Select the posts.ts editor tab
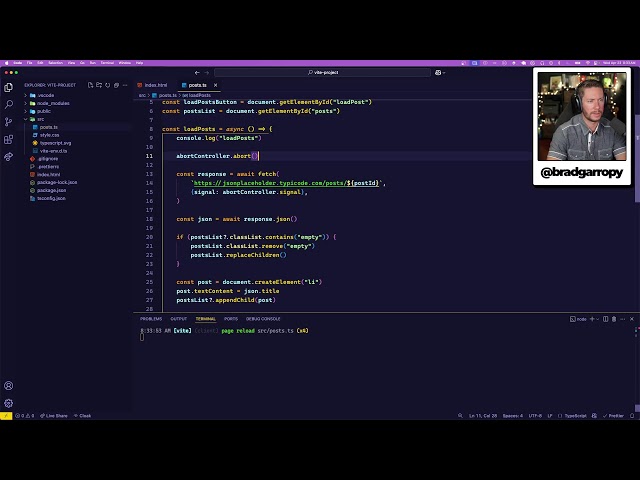Image resolution: width=640 pixels, height=480 pixels. pos(198,85)
